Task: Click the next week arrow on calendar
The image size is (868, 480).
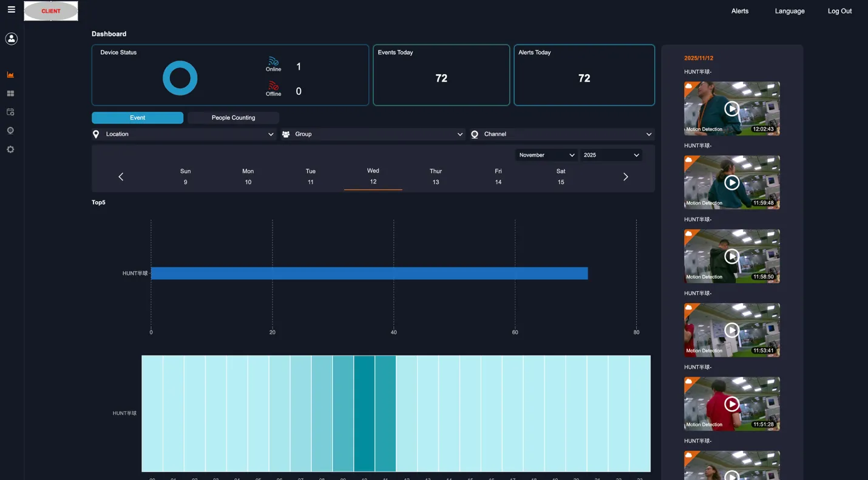Action: (x=625, y=176)
